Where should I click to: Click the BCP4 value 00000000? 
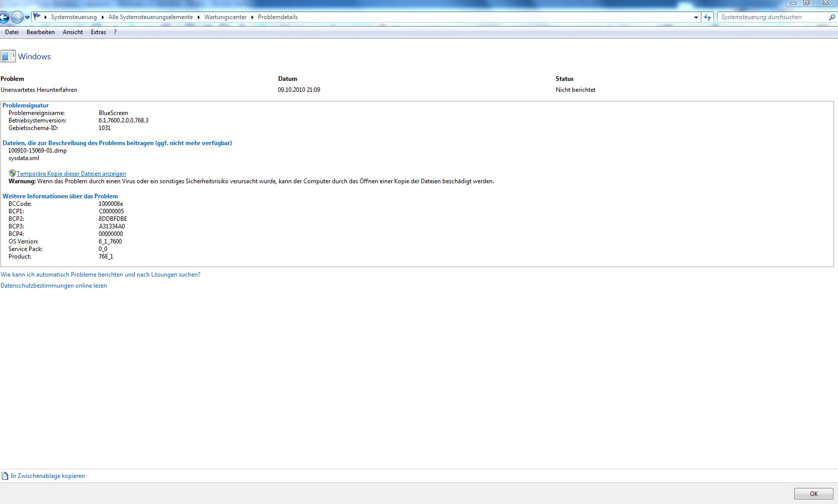pyautogui.click(x=111, y=234)
